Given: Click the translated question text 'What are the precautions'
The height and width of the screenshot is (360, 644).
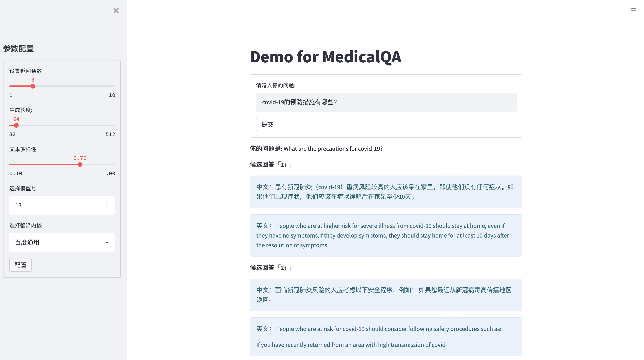Looking at the screenshot, I should coord(333,149).
